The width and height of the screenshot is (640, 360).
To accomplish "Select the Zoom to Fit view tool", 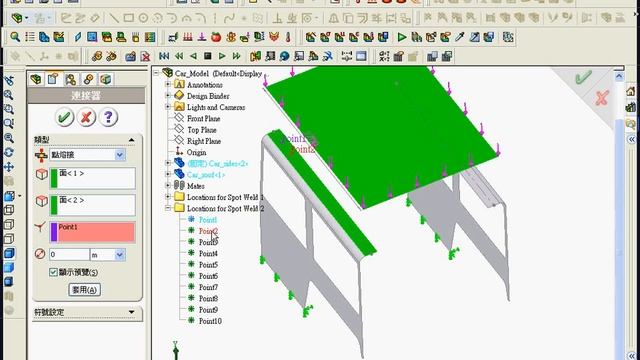I will coord(9,95).
